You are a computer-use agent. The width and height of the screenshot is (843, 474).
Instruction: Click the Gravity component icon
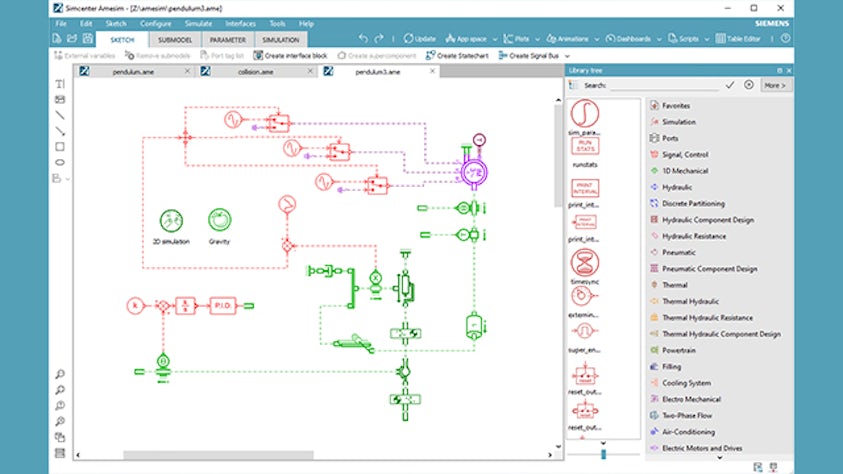click(x=219, y=220)
